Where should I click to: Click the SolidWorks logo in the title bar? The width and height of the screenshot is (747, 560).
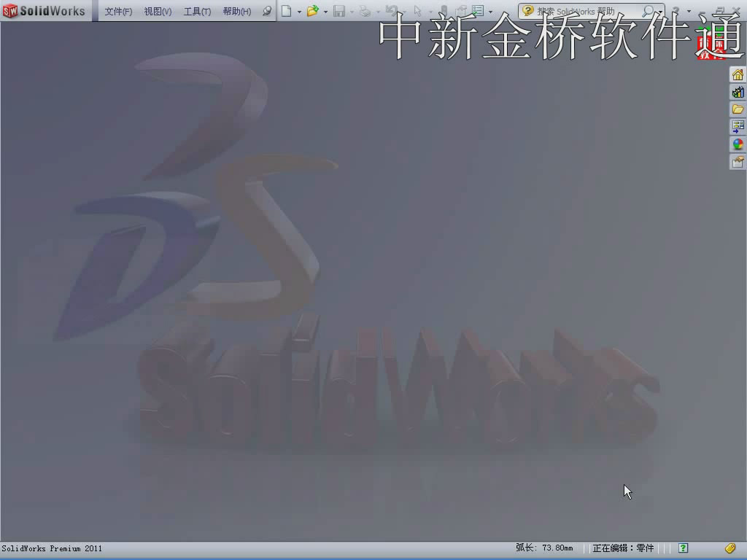44,10
